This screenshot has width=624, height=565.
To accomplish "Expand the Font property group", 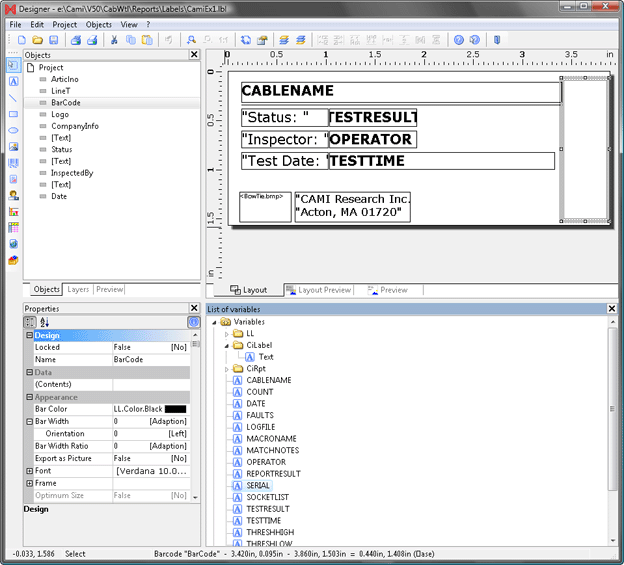I will (28, 470).
